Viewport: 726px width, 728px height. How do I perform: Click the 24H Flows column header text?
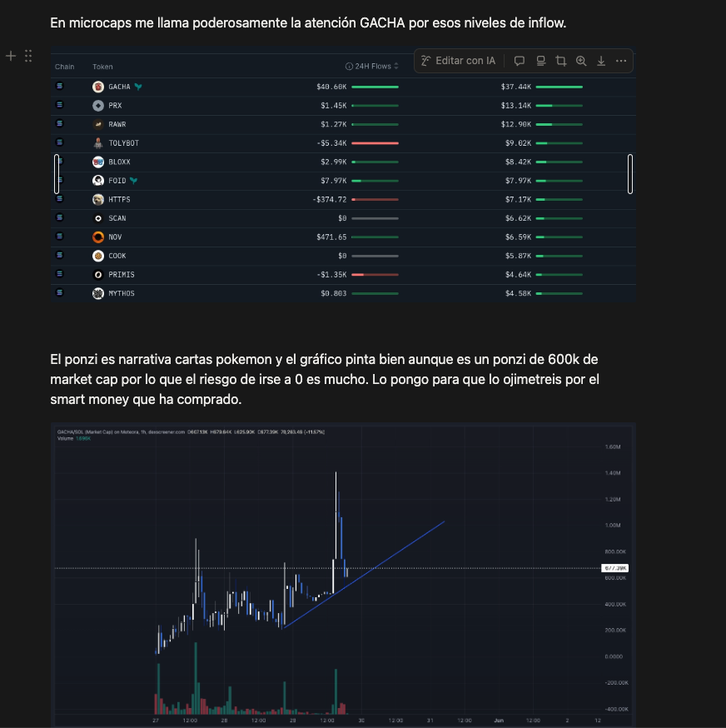[x=373, y=67]
